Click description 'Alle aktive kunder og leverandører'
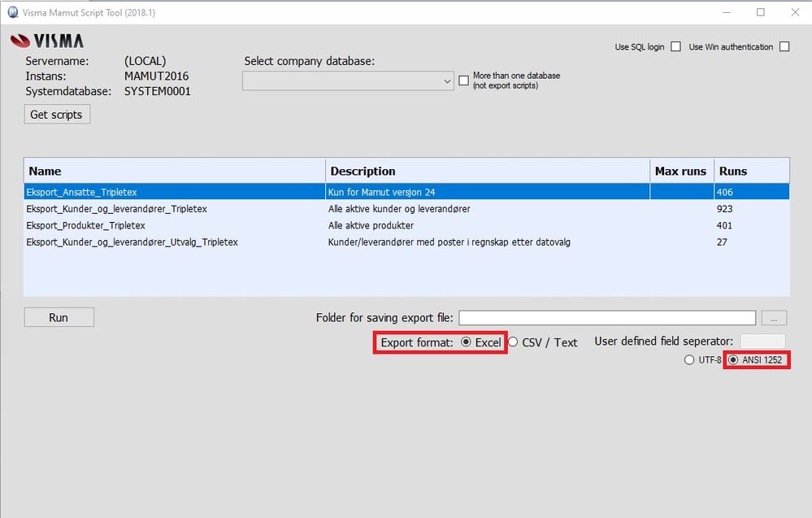 [399, 209]
